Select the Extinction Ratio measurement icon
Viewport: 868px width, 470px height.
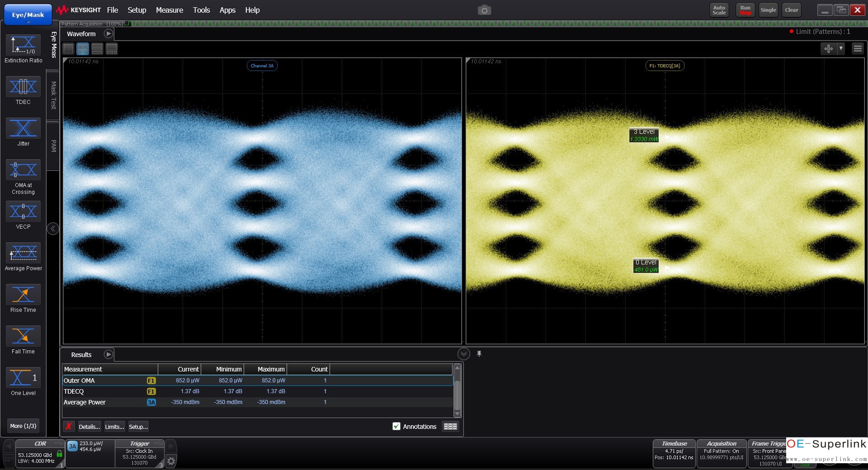point(23,45)
